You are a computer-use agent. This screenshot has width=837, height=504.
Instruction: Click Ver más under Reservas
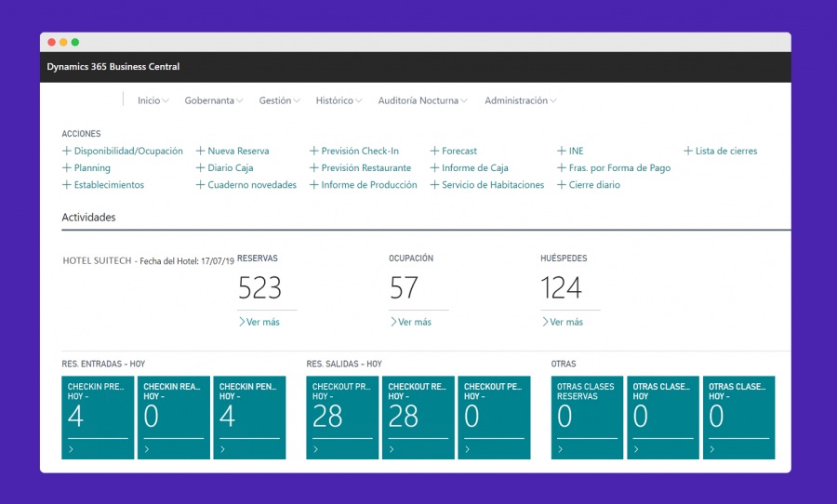pos(259,322)
